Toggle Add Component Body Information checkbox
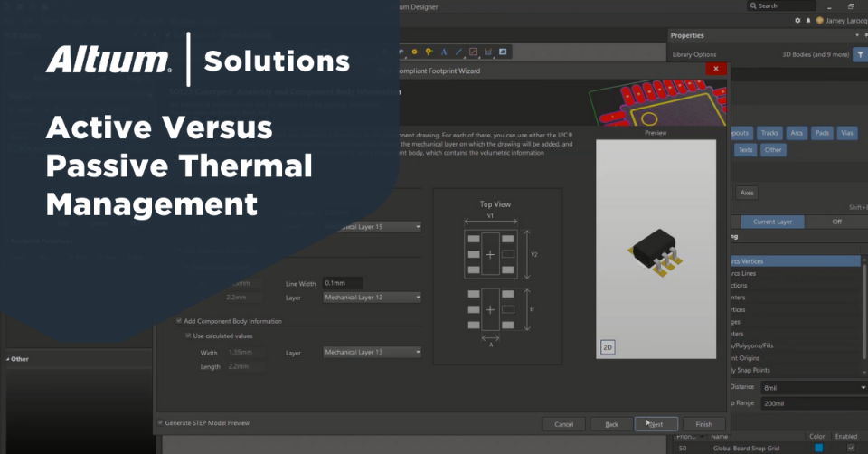 point(179,321)
